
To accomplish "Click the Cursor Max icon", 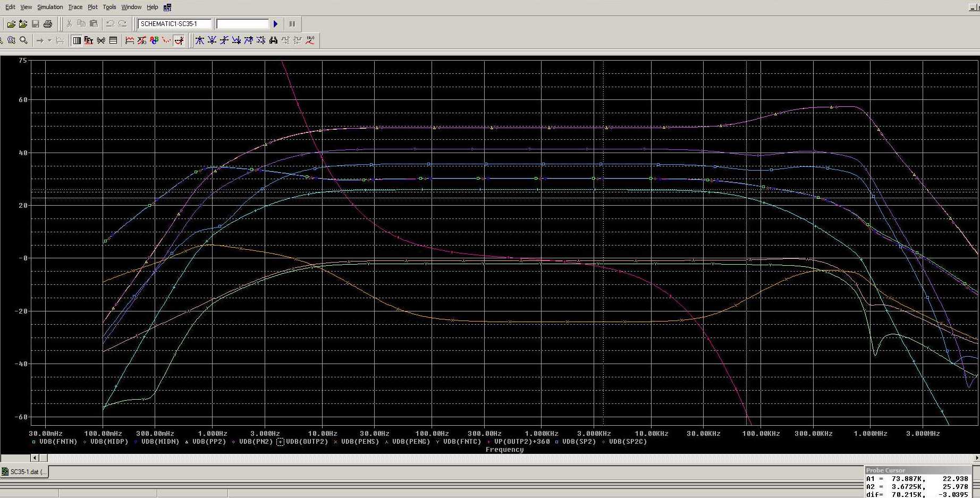I will (x=248, y=40).
